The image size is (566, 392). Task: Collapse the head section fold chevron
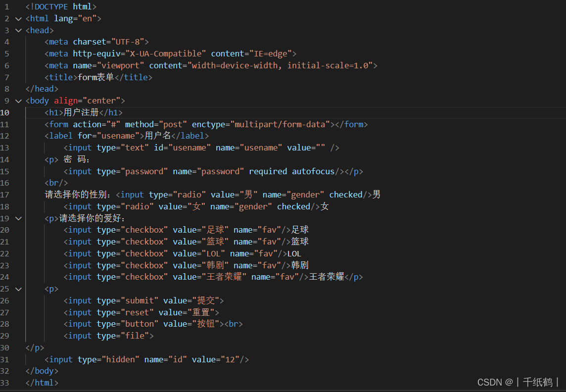coord(18,30)
